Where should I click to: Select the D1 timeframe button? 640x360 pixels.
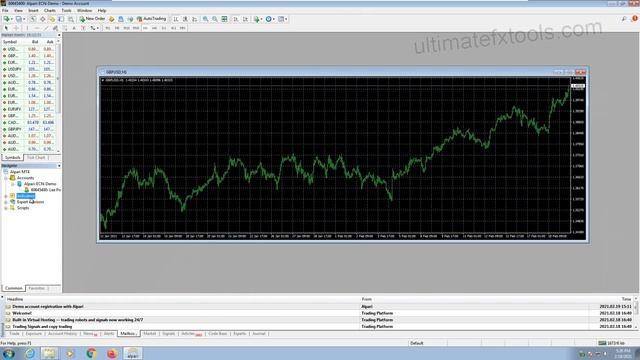coord(164,28)
